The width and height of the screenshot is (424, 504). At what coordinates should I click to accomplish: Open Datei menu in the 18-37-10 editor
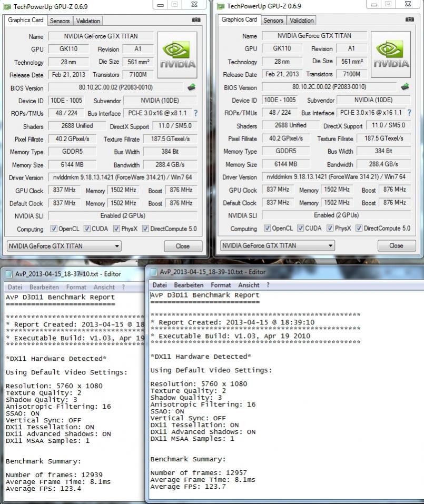point(15,287)
